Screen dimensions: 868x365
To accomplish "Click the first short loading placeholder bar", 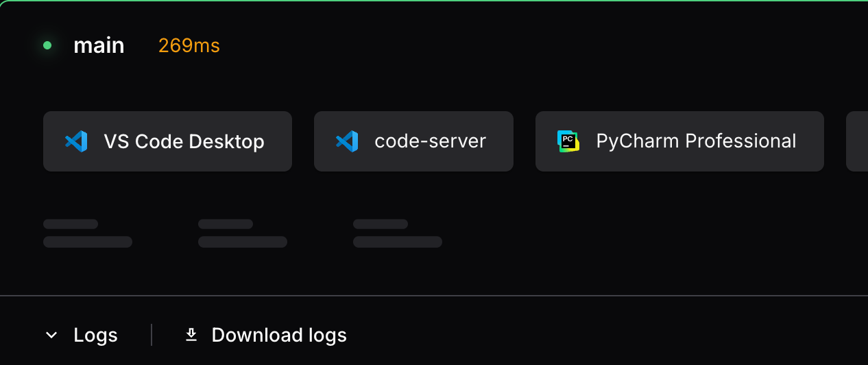I will pyautogui.click(x=71, y=224).
